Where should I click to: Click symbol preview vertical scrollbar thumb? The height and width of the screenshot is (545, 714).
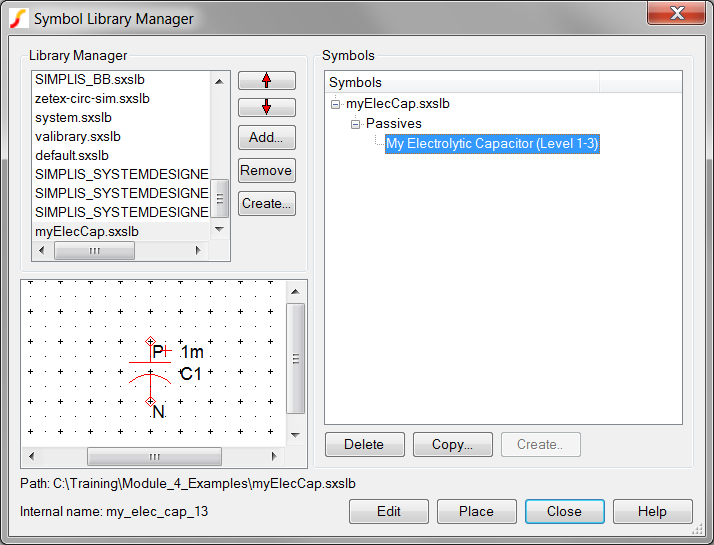pyautogui.click(x=296, y=359)
